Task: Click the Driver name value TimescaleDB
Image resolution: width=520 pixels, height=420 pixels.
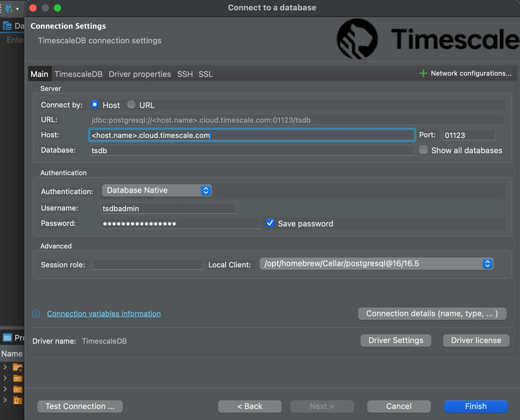Action: (104, 341)
